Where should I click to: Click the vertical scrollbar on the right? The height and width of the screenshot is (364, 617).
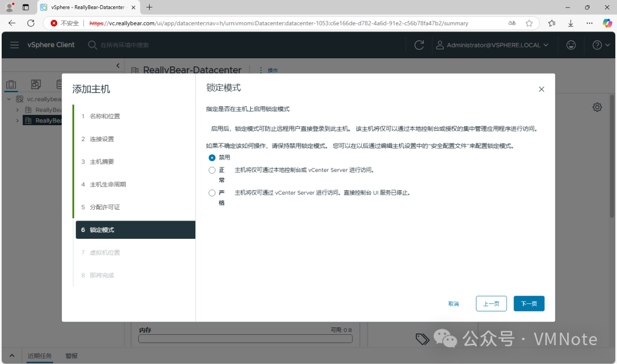click(612, 156)
